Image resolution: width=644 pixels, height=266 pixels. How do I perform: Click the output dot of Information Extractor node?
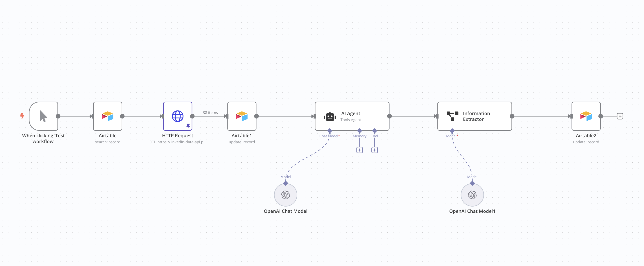[512, 116]
